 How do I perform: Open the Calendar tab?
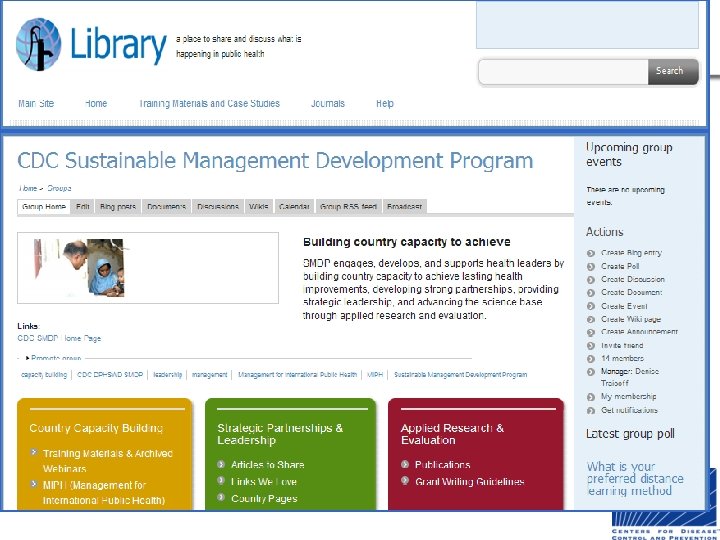294,207
